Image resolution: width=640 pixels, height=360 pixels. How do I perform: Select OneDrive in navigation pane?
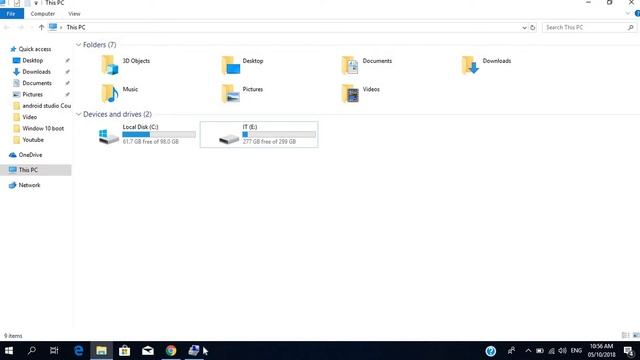click(30, 155)
